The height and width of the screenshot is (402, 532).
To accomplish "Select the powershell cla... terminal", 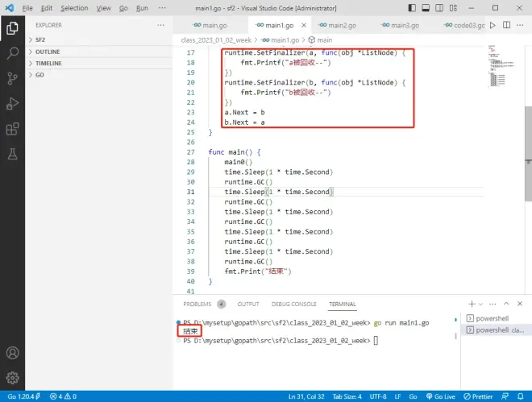I will (496, 329).
